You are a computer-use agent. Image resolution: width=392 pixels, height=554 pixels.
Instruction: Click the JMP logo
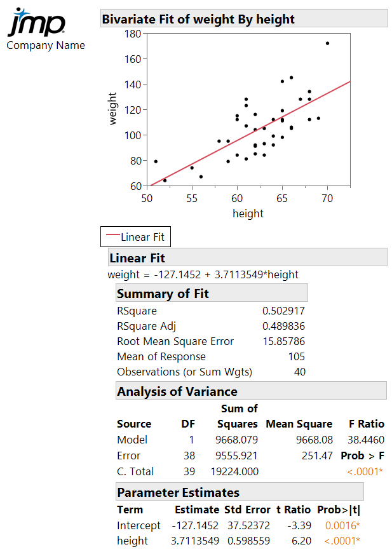click(37, 24)
